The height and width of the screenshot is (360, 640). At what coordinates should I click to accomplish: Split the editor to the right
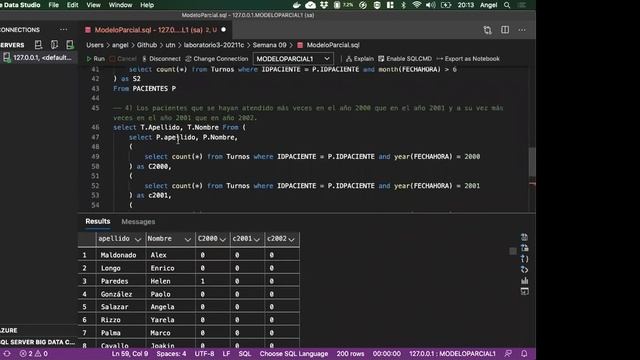[x=505, y=30]
